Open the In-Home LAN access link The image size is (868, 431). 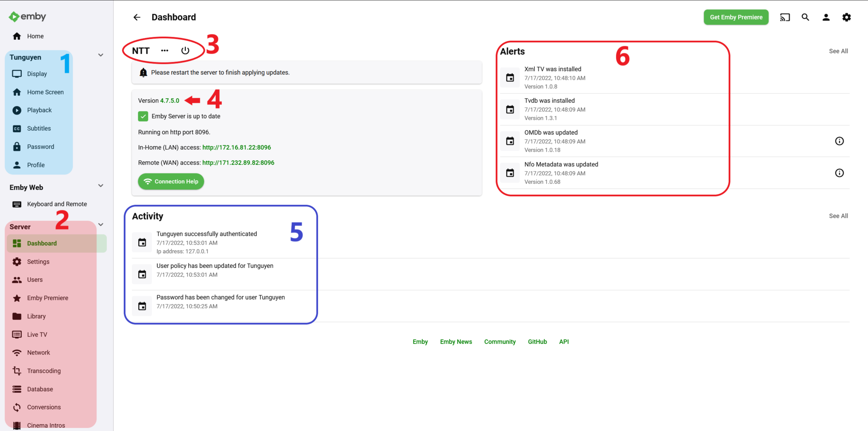coord(236,147)
